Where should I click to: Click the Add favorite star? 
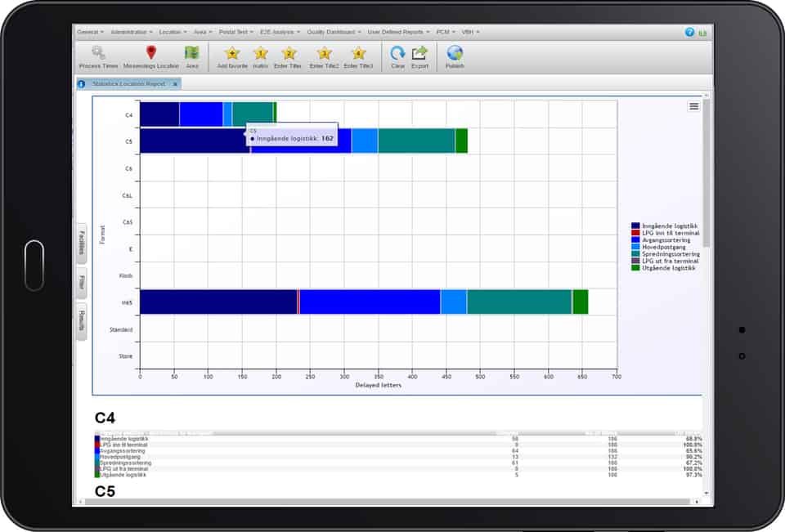coord(231,57)
